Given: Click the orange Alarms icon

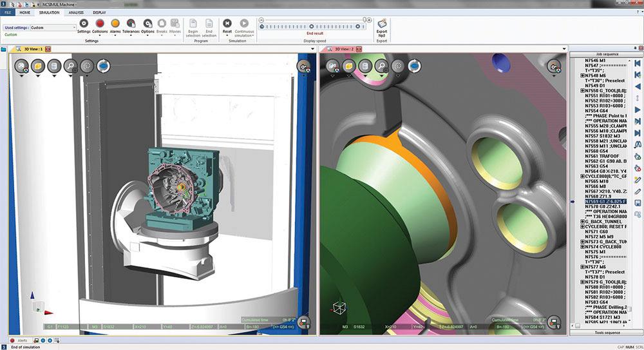Looking at the screenshot, I should (115, 23).
